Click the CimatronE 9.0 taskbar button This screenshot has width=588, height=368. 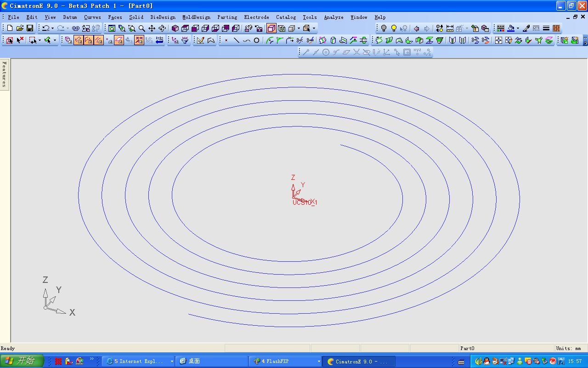pos(359,362)
